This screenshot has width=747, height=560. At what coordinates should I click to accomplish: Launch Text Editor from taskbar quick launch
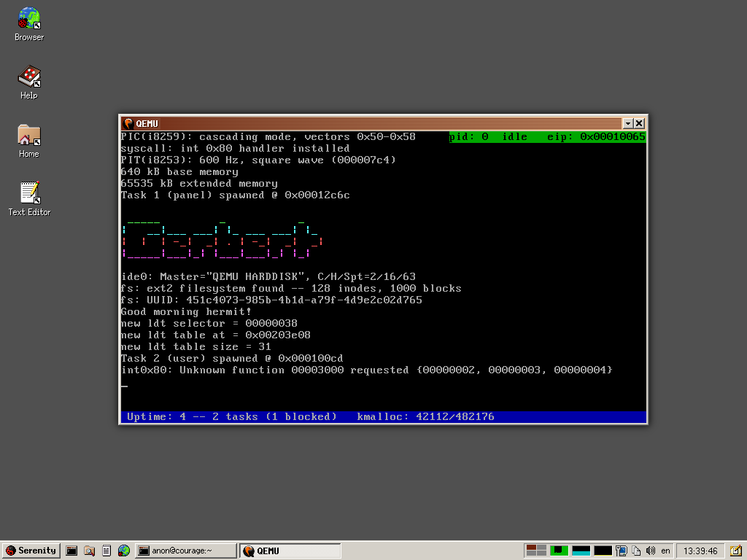107,551
